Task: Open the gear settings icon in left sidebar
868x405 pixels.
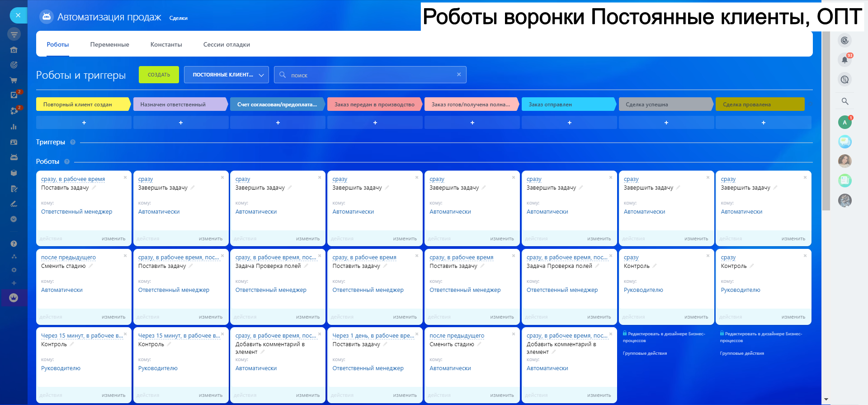Action: pyautogui.click(x=14, y=270)
